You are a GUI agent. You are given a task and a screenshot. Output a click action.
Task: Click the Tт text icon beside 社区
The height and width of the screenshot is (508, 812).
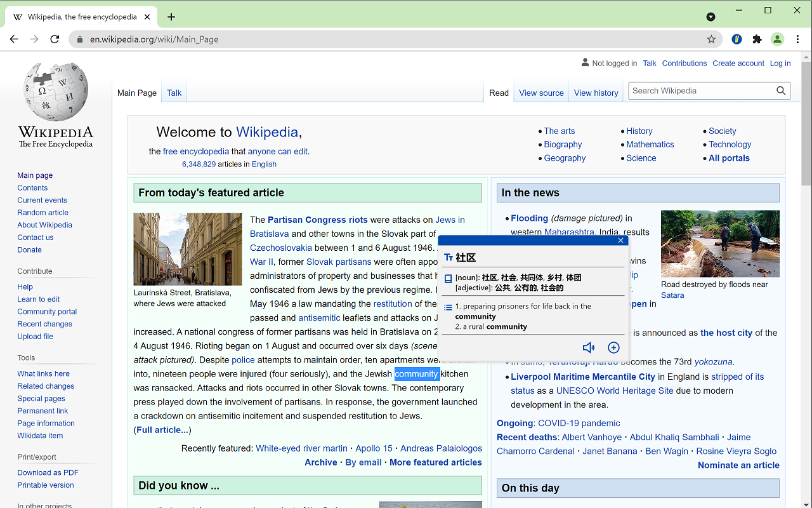coord(449,258)
